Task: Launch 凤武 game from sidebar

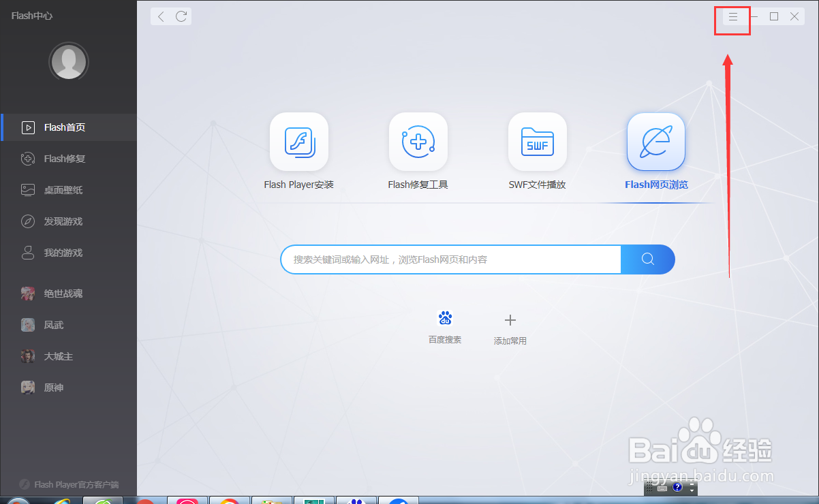Action: pyautogui.click(x=69, y=325)
